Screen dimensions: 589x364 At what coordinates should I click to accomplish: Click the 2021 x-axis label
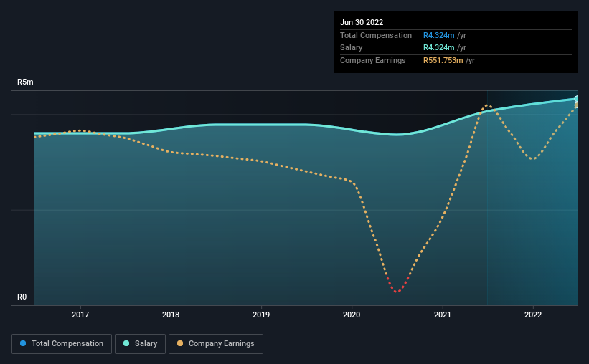tap(443, 315)
